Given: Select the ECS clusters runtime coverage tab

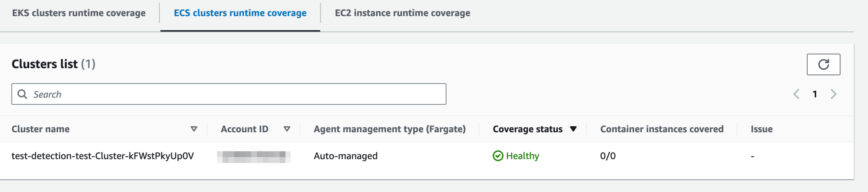Looking at the screenshot, I should [240, 13].
